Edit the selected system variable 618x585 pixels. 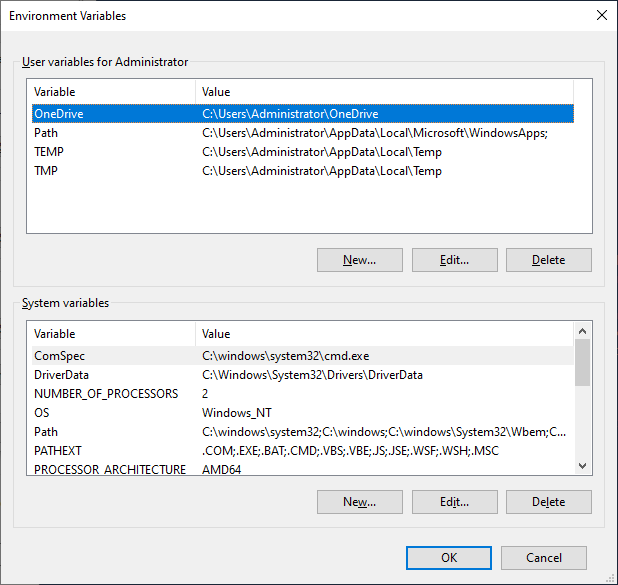(x=454, y=502)
